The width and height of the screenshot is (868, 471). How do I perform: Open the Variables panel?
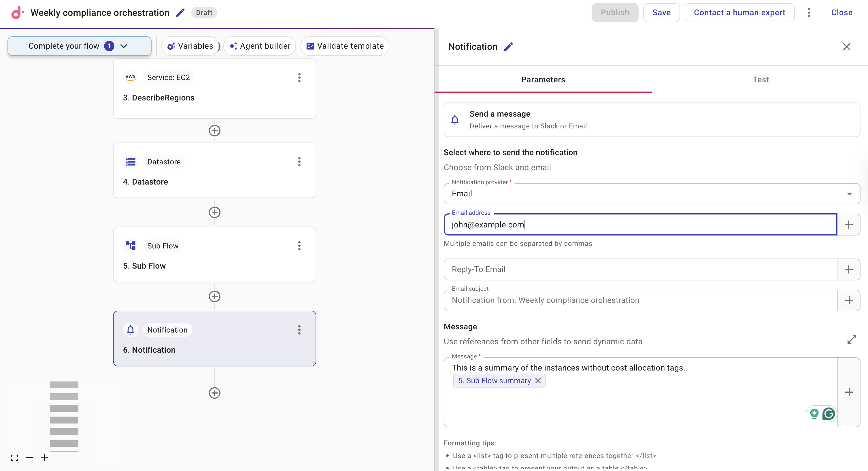tap(190, 46)
